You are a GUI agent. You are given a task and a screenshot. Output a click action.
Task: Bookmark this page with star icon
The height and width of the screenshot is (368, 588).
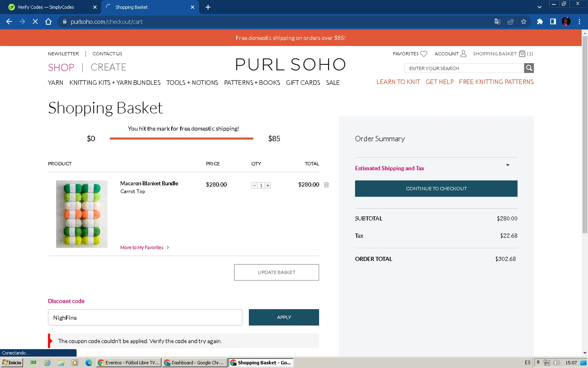[524, 22]
